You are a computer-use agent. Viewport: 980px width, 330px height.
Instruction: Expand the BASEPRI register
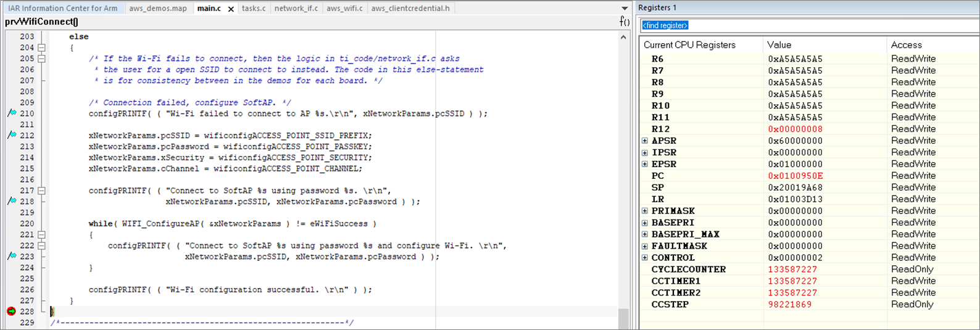click(645, 223)
